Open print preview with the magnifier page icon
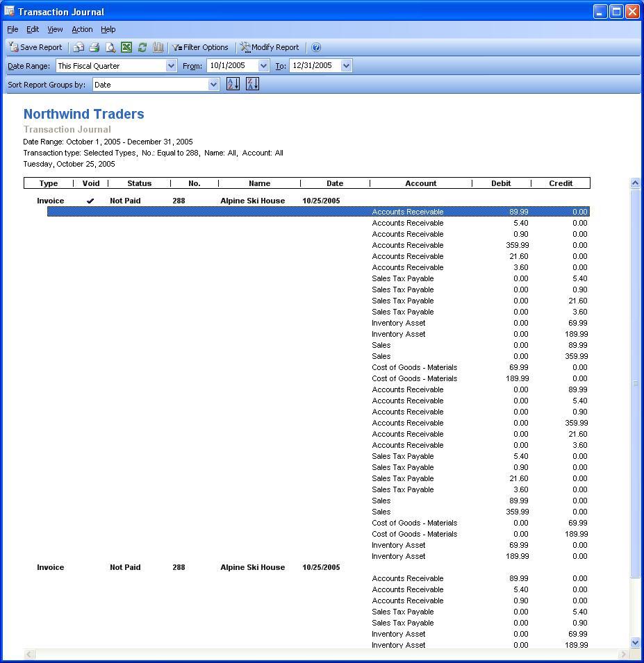This screenshot has width=644, height=663. pos(110,47)
